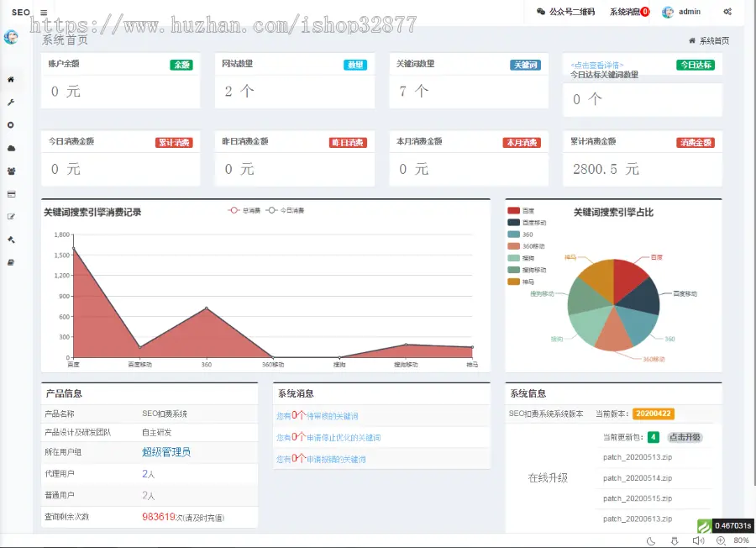Screen dimensions: 756x548
Task: Click the credit card icon in sidebar
Action: coord(11,194)
